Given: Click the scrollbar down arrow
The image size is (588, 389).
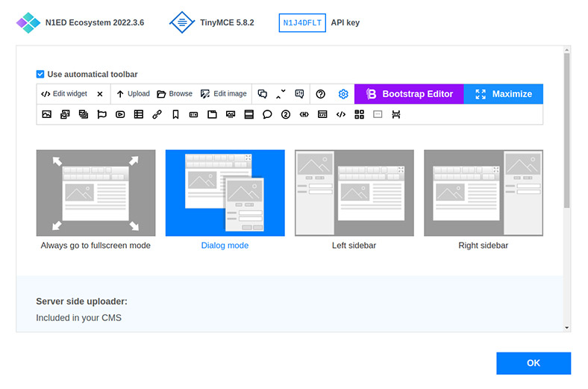Looking at the screenshot, I should tap(567, 328).
